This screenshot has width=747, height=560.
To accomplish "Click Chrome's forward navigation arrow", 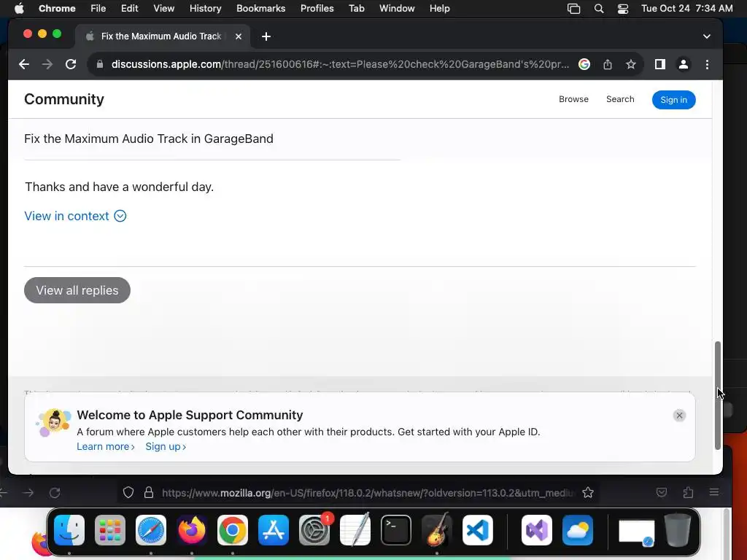I will [x=47, y=64].
